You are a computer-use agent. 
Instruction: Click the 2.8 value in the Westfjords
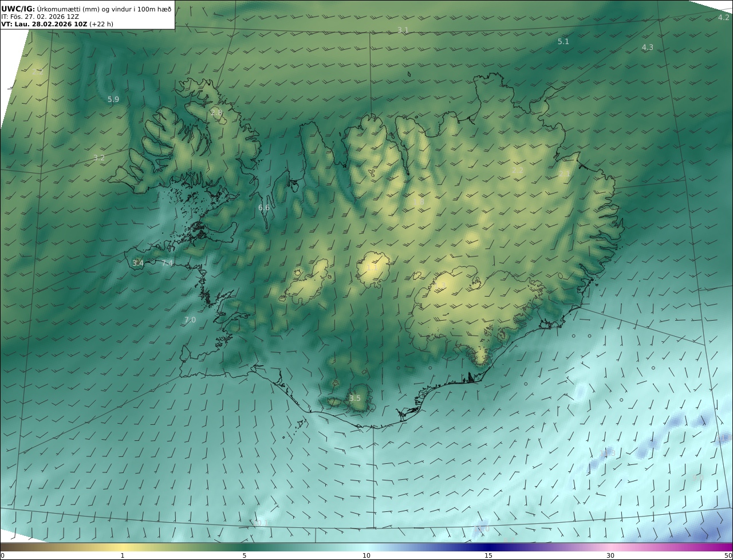click(216, 112)
